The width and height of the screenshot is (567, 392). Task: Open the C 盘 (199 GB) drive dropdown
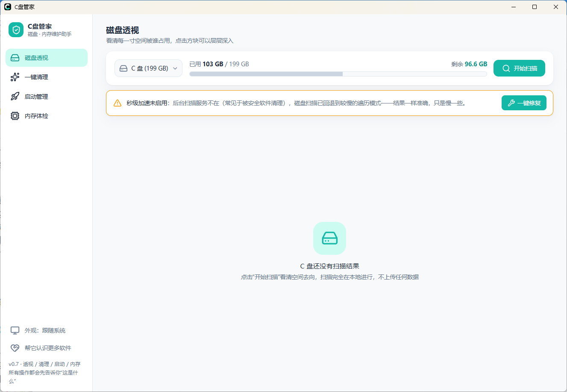pyautogui.click(x=149, y=68)
